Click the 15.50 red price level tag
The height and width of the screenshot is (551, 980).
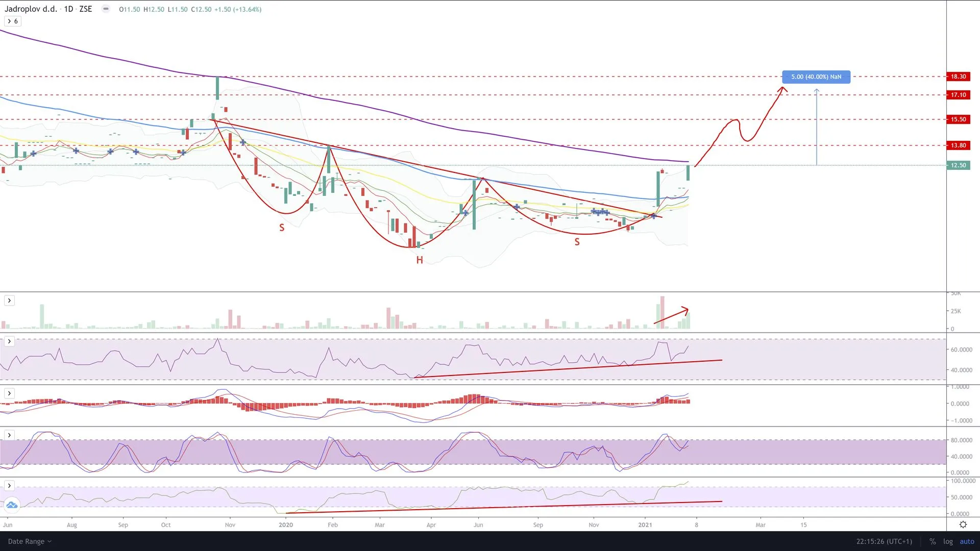click(x=958, y=119)
